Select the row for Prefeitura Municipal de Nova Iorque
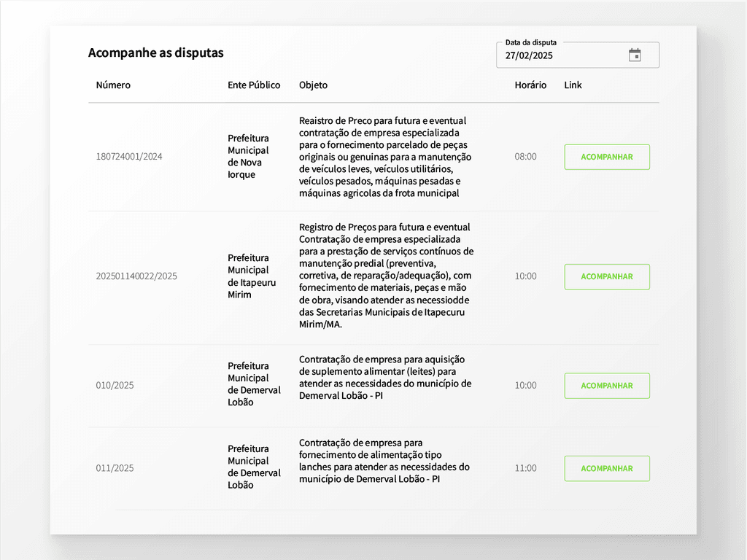 [248, 156]
